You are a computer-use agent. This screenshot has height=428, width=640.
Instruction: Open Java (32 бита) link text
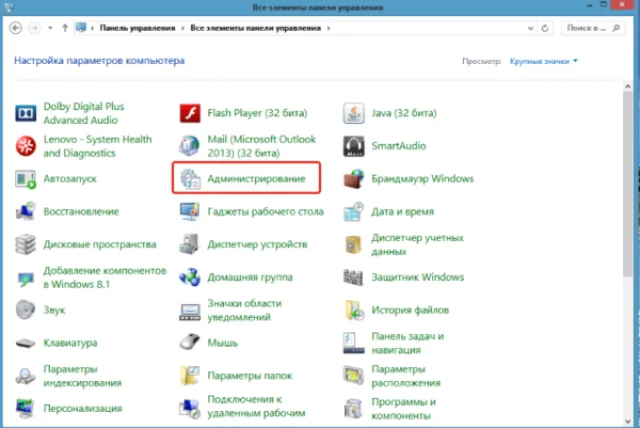click(404, 113)
